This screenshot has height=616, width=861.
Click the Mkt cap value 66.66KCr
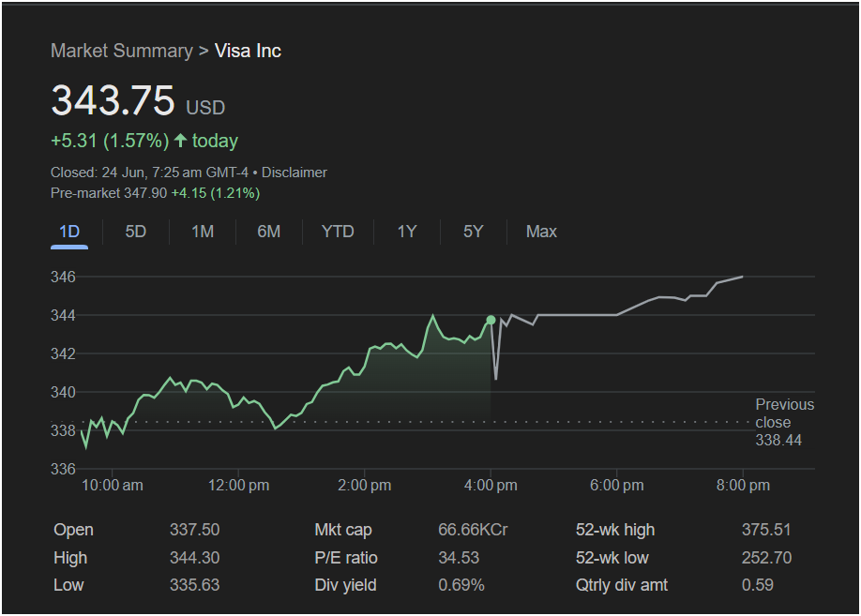[473, 530]
